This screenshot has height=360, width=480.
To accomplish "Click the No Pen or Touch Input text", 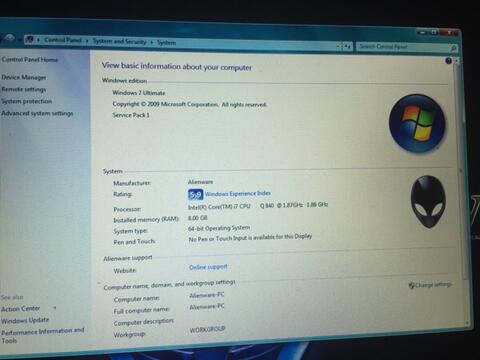I will [x=250, y=238].
